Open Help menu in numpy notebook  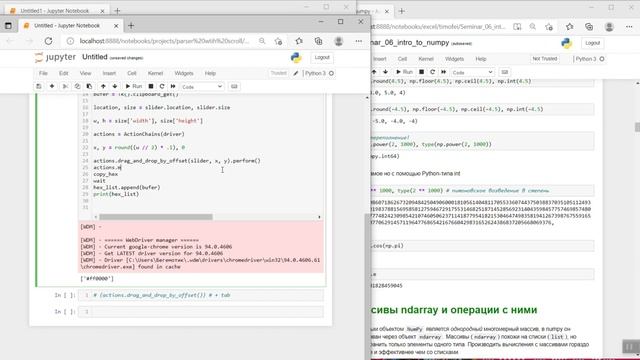pos(481,59)
